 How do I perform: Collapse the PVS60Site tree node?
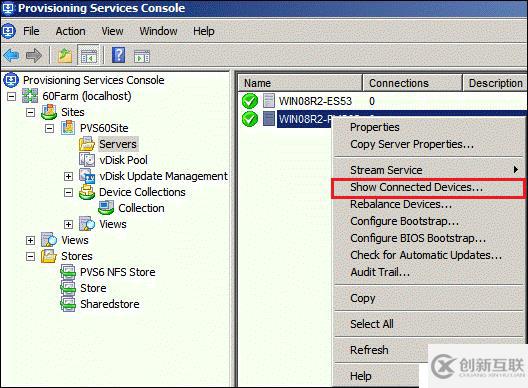point(50,129)
